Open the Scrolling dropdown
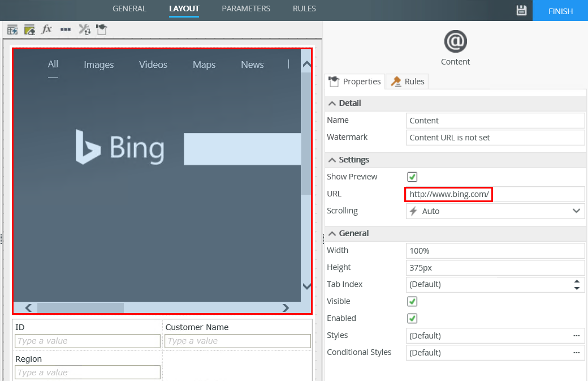The height and width of the screenshot is (381, 588). [x=495, y=211]
